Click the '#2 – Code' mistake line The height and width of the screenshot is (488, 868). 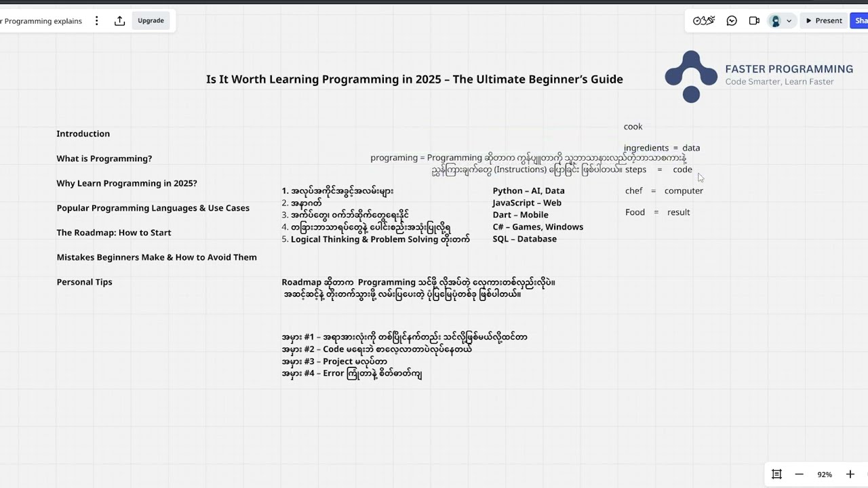[376, 349]
